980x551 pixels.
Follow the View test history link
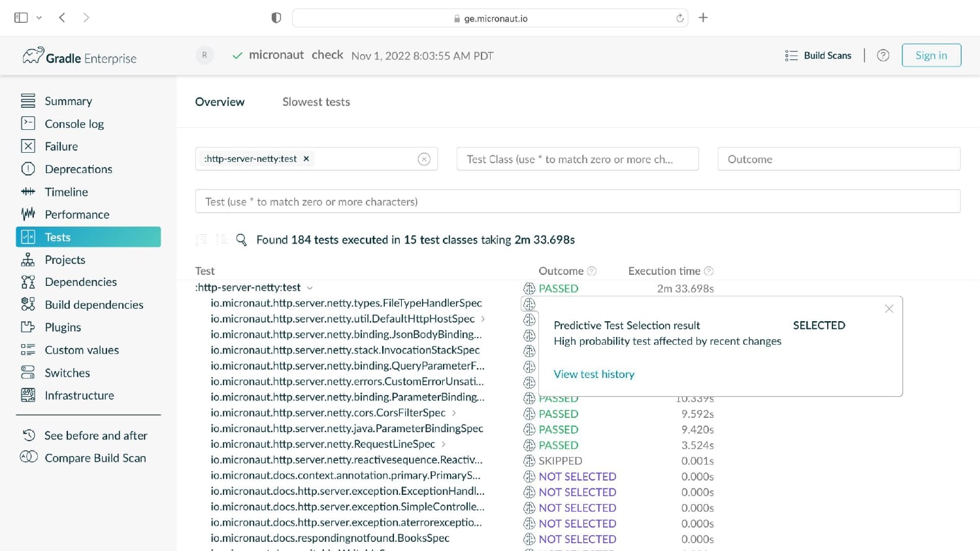coord(594,374)
